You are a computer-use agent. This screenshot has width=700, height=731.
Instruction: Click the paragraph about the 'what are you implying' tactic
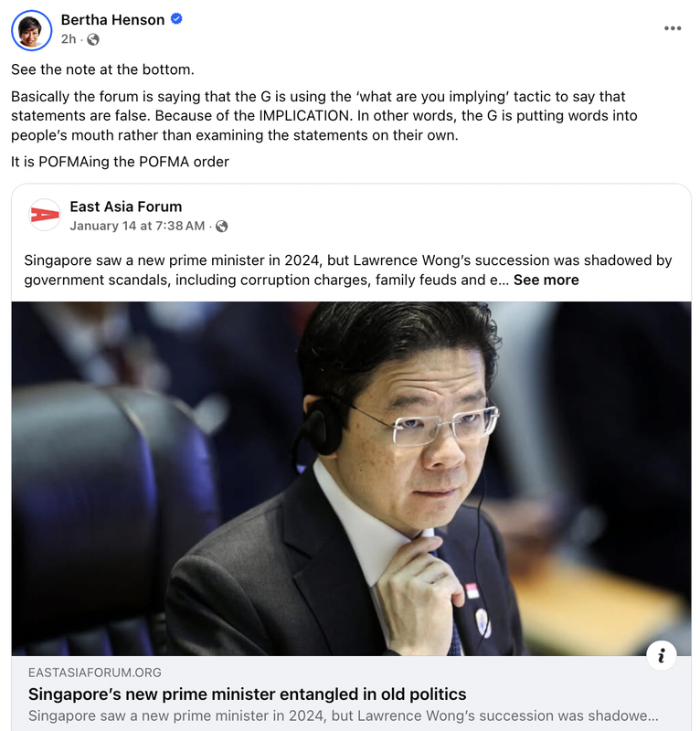tap(324, 116)
